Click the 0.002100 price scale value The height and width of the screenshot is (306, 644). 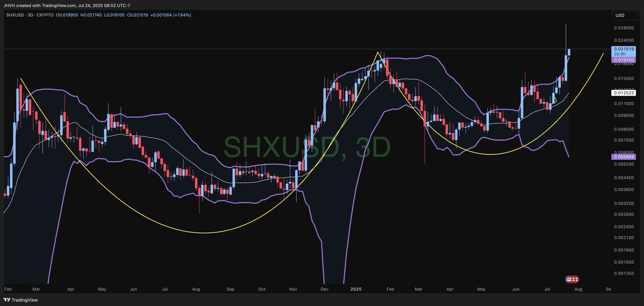point(624,237)
